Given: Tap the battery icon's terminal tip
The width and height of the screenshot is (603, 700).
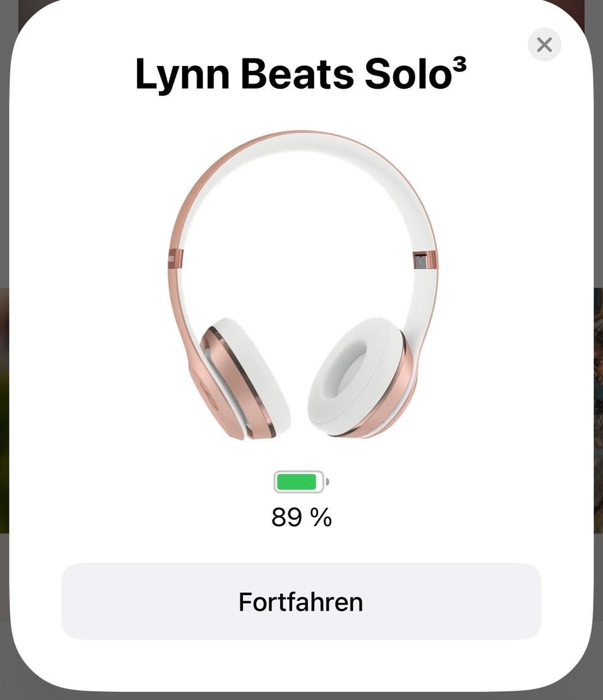Looking at the screenshot, I should pos(327,482).
